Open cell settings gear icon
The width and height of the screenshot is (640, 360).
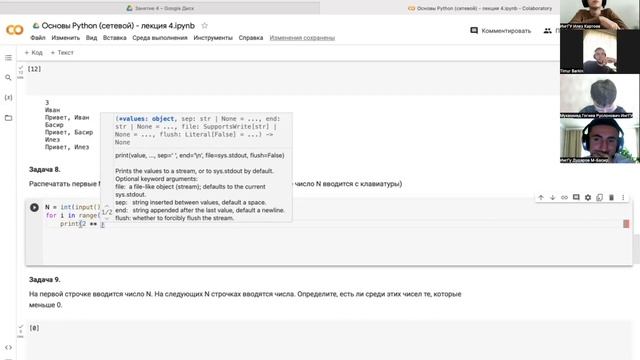click(588, 198)
